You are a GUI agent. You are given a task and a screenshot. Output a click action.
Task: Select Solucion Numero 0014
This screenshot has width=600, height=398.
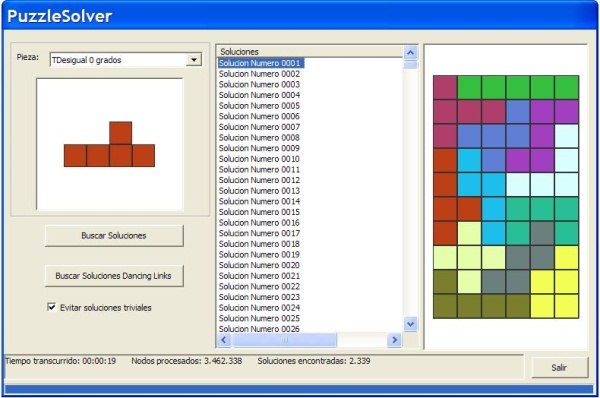[259, 201]
